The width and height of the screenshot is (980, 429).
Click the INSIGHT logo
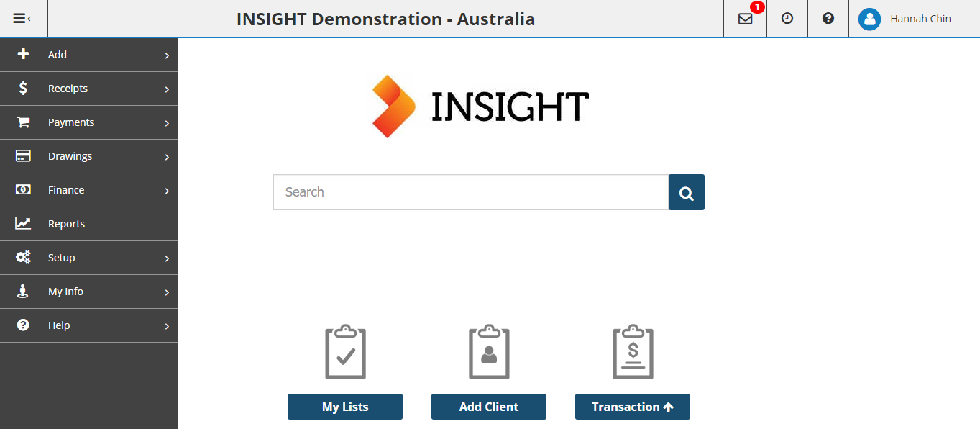pos(480,106)
